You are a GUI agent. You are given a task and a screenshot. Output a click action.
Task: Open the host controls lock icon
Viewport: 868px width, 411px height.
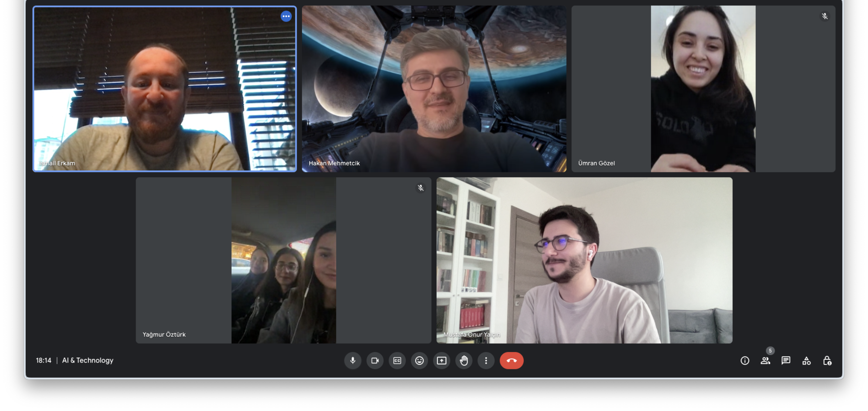click(x=827, y=361)
